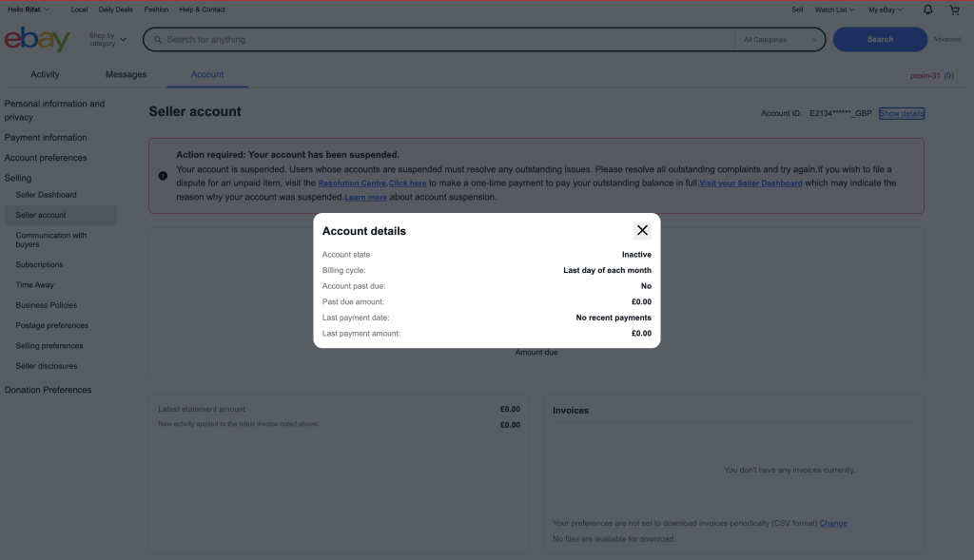Screen dimensions: 974x560
Task: Click the 'Invoices' section heading
Action: [571, 411]
